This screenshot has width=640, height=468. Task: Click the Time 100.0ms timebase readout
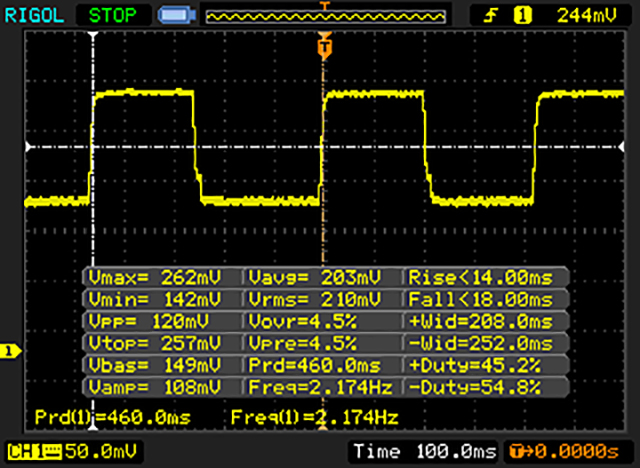click(425, 452)
